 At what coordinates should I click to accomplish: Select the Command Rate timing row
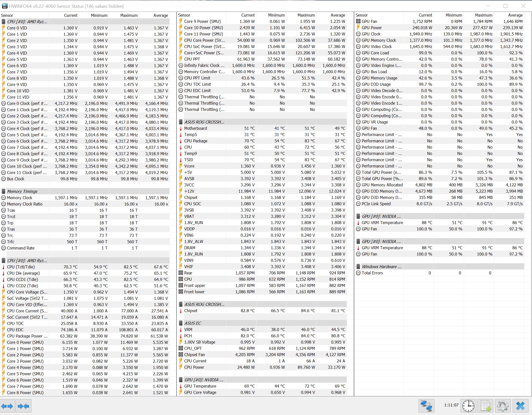coord(21,248)
